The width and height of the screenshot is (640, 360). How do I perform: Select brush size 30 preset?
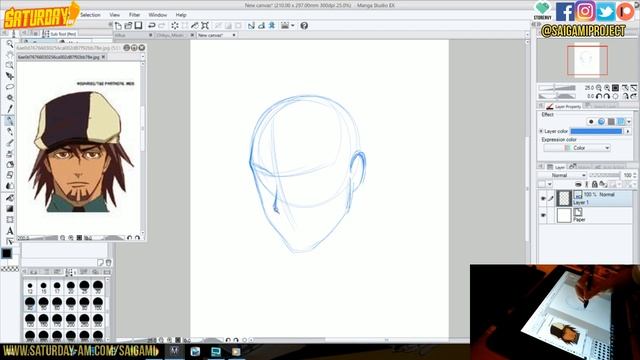(98, 287)
